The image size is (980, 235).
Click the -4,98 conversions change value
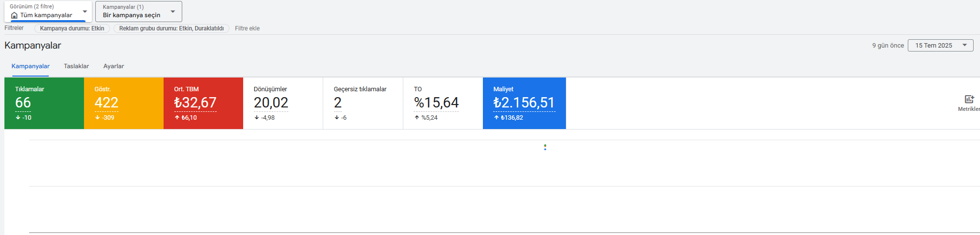point(268,118)
